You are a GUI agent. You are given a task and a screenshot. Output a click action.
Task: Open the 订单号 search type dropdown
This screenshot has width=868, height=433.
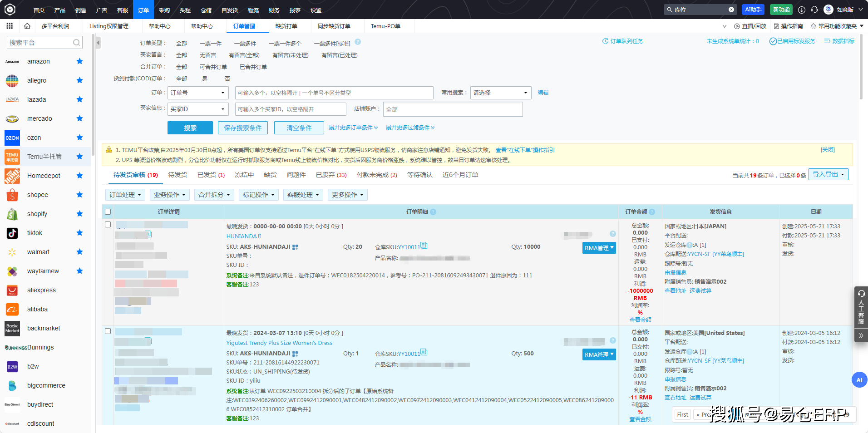pos(198,93)
